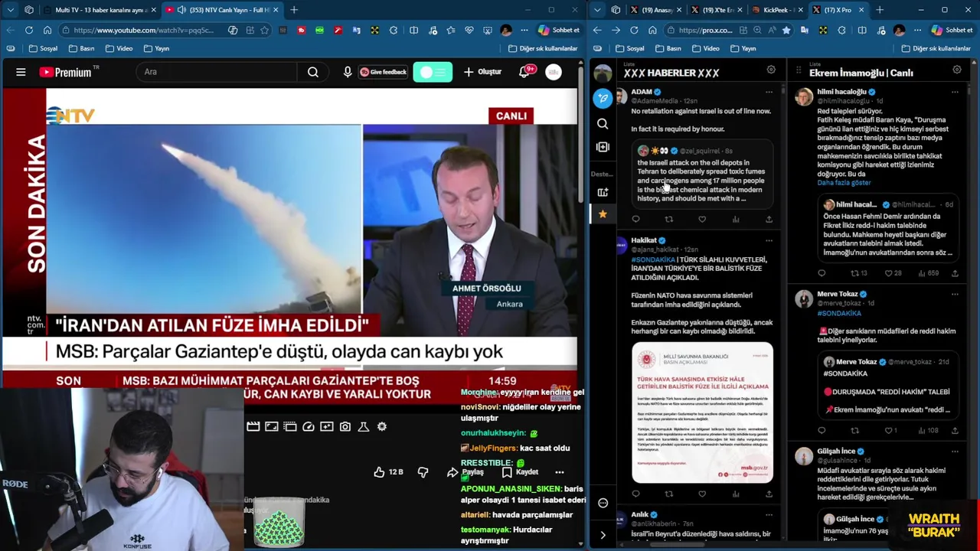Screen dimensions: 980x551
Task: Click the screenshot camera icon under video
Action: pos(345,426)
